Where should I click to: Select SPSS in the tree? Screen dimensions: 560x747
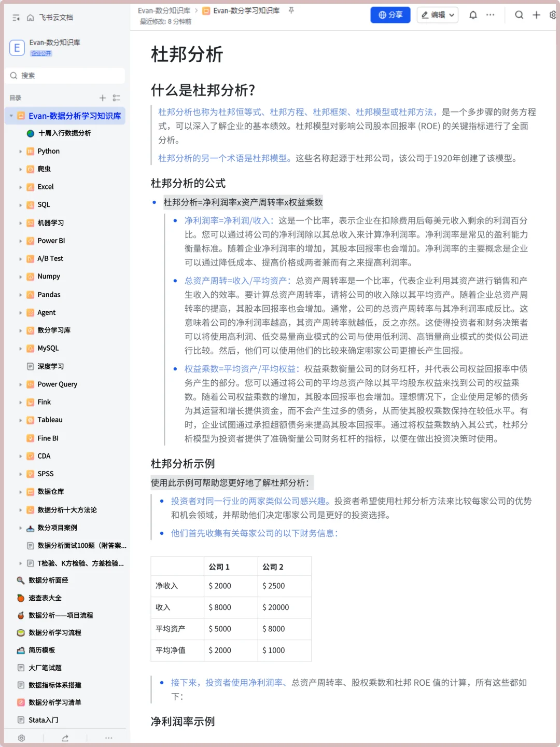click(x=46, y=474)
